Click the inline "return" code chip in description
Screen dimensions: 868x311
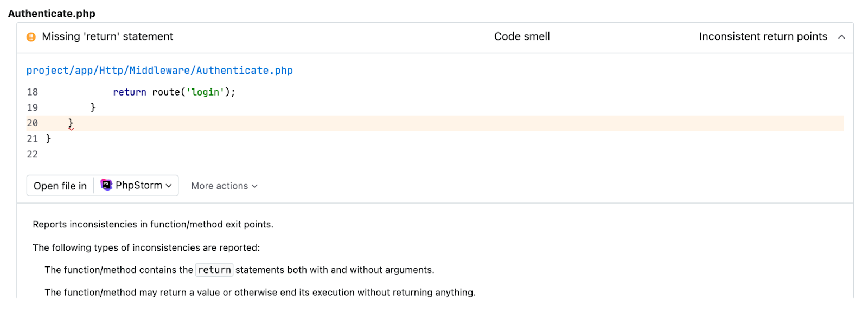[214, 270]
